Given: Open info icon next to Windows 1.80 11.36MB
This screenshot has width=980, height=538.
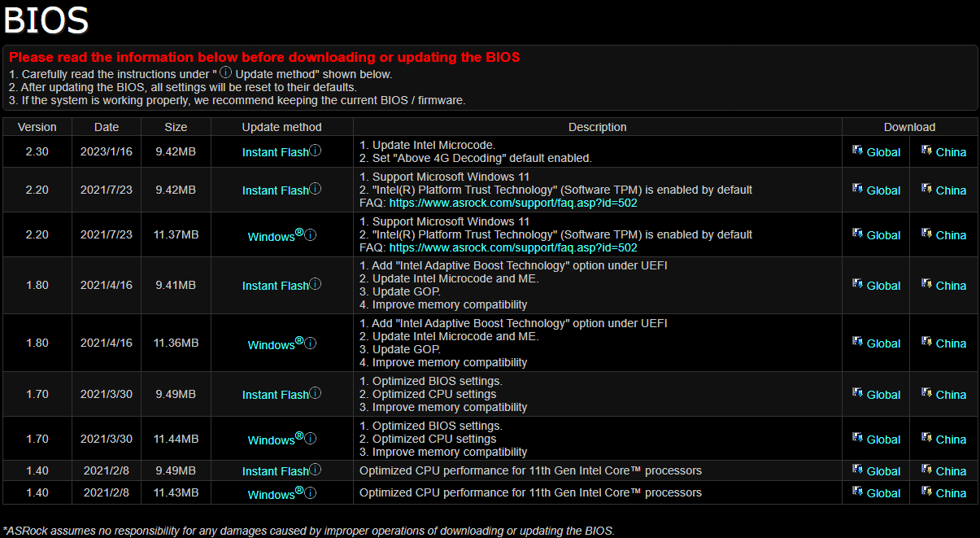Looking at the screenshot, I should 311,343.
